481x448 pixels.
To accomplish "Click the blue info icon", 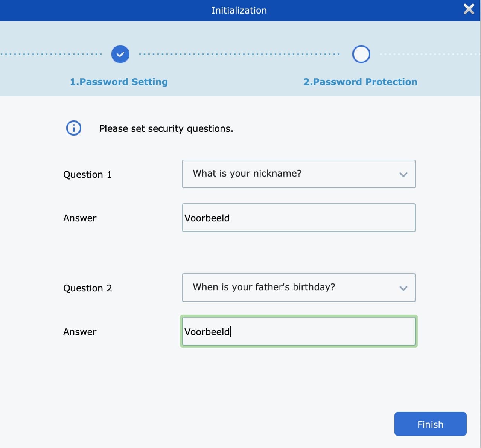I will point(74,128).
